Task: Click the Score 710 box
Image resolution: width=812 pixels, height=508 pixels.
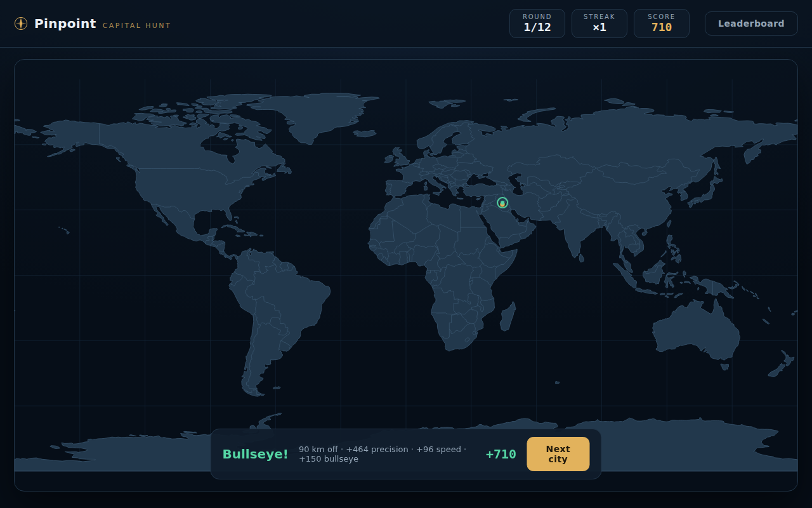Action: click(662, 23)
